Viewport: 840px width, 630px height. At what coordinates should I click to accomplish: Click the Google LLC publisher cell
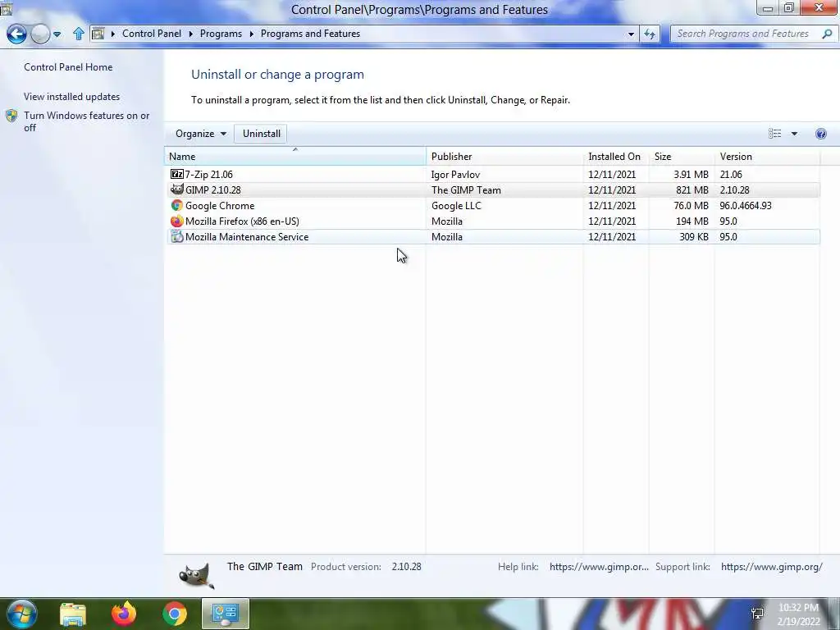click(x=456, y=206)
